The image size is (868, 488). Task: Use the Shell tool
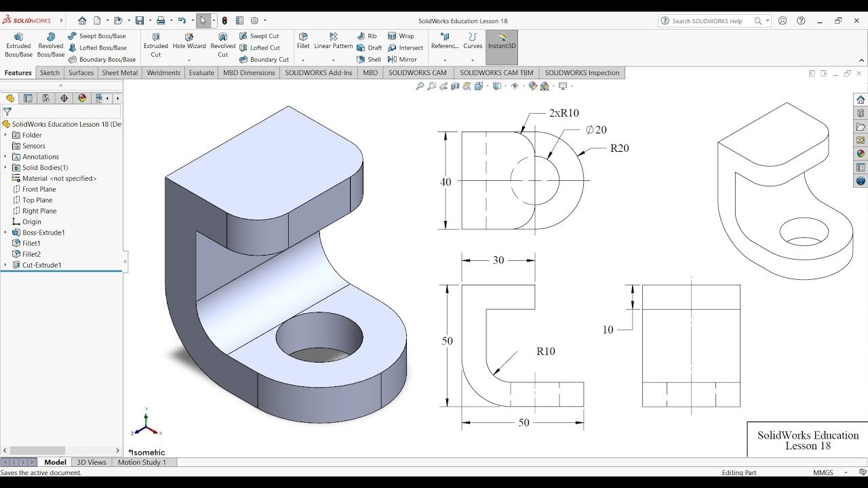tap(368, 59)
